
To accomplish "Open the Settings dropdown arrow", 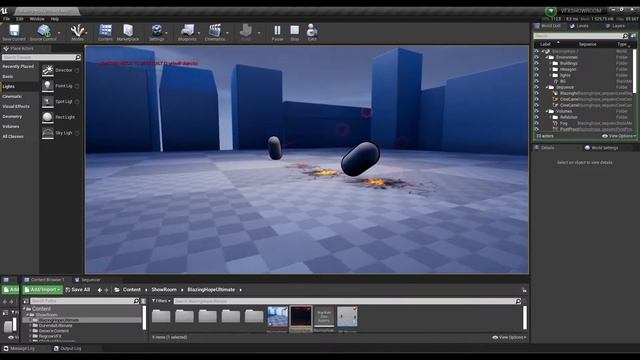I will [167, 33].
